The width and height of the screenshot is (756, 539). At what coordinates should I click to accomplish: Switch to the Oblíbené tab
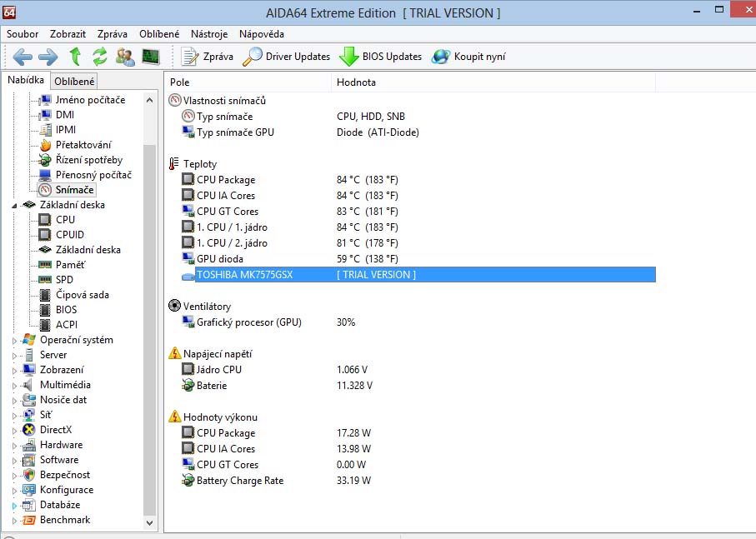pos(74,81)
